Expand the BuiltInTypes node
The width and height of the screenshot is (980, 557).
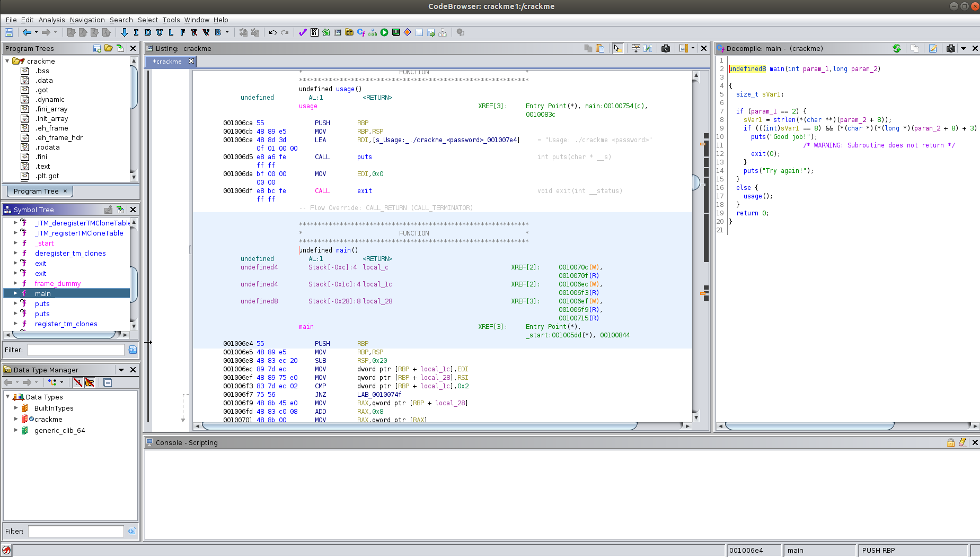point(16,408)
